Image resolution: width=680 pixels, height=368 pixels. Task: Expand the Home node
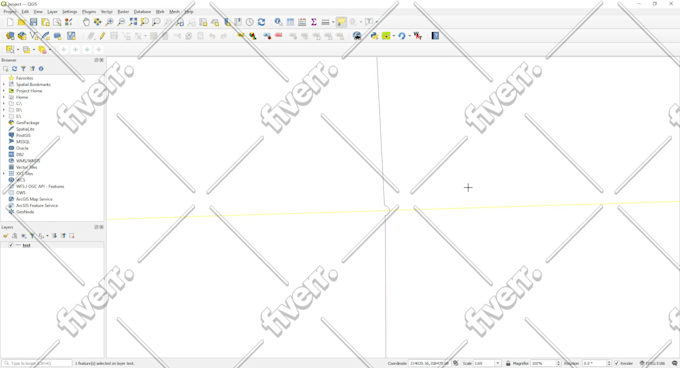coord(4,97)
